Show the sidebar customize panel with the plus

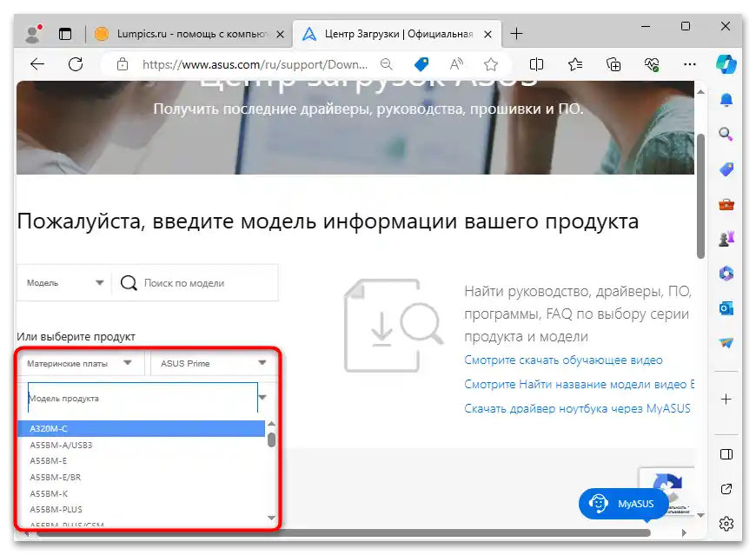point(726,400)
